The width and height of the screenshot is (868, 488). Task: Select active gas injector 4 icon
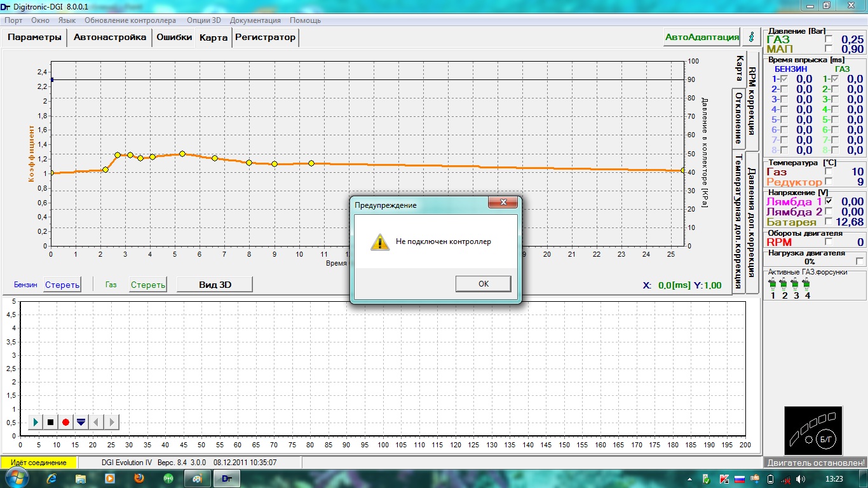(807, 283)
